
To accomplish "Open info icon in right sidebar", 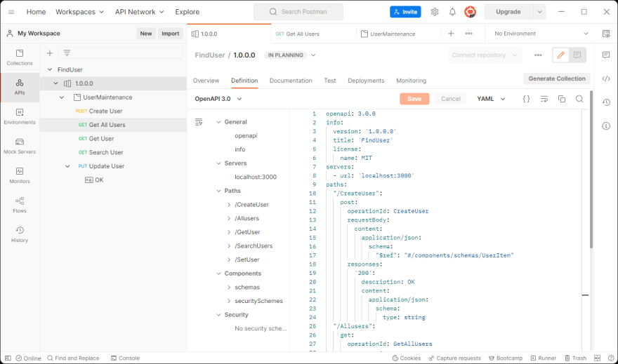I will (x=606, y=126).
